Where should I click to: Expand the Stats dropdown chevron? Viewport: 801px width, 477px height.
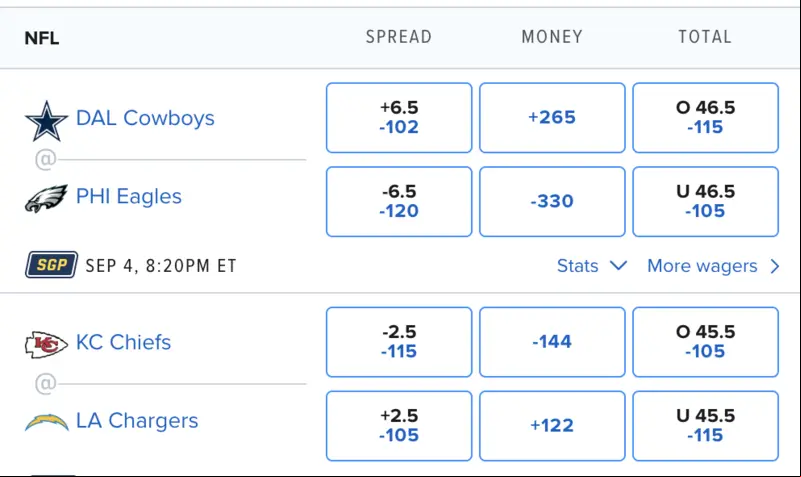[x=619, y=266]
